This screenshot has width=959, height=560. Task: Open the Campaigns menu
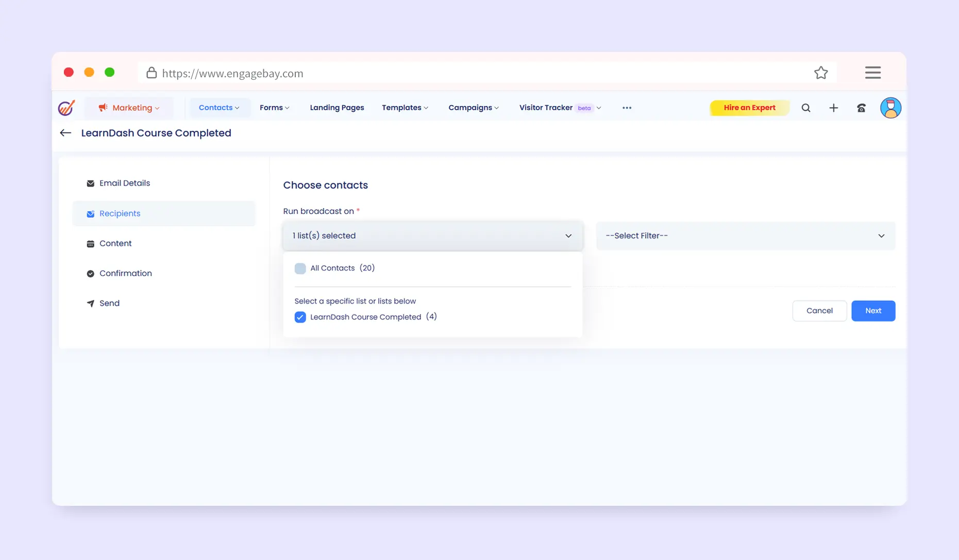473,108
